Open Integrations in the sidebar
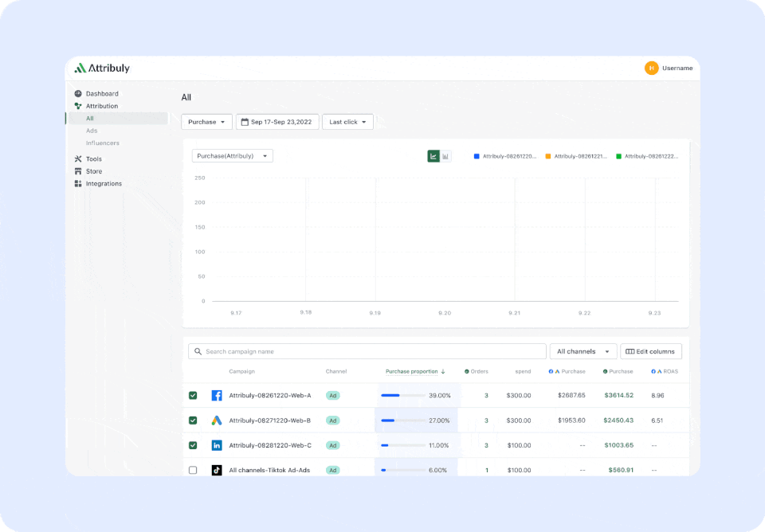 tap(104, 184)
